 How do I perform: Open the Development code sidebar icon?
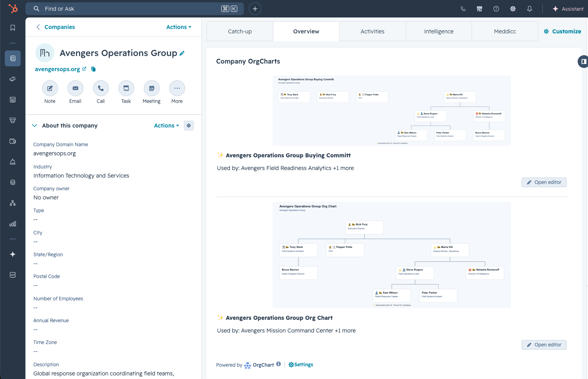[x=13, y=275]
